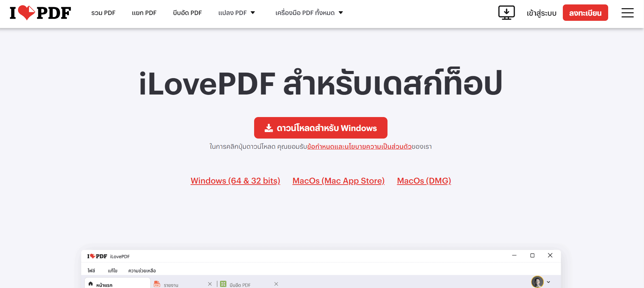Open the desktop app download icon
The width and height of the screenshot is (644, 288).
pyautogui.click(x=507, y=13)
